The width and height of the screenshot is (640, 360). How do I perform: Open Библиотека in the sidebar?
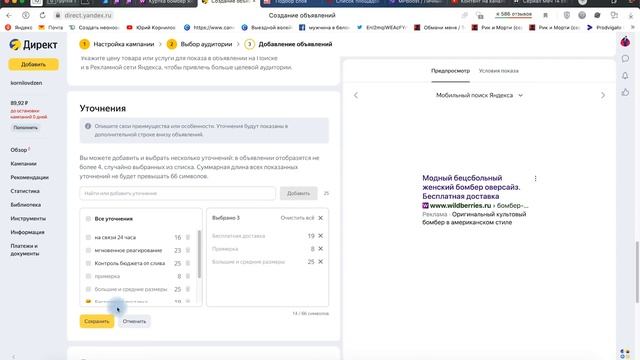[26, 205]
